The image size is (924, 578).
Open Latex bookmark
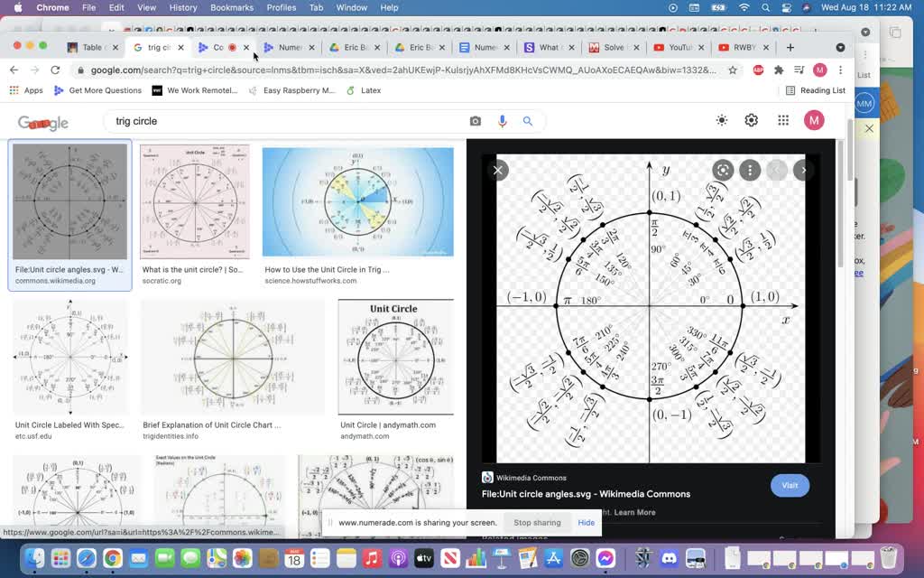364,90
